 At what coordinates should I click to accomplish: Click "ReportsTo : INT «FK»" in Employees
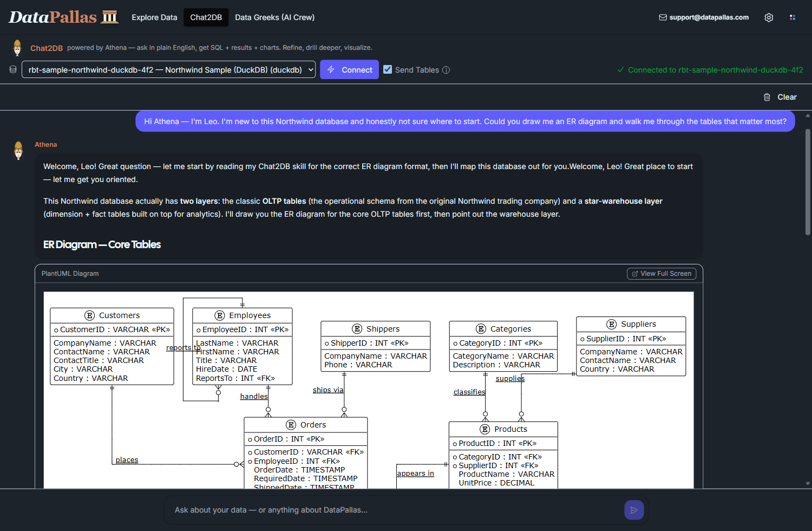[x=235, y=378]
